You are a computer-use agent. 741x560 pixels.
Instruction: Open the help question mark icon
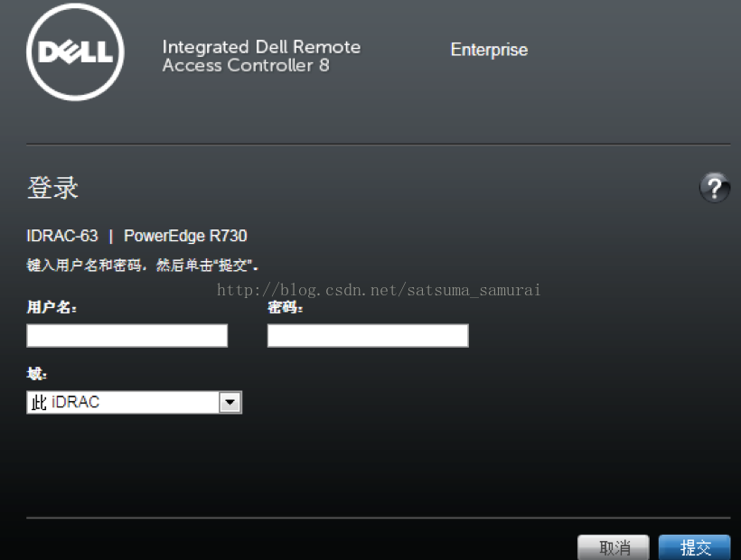pyautogui.click(x=715, y=188)
